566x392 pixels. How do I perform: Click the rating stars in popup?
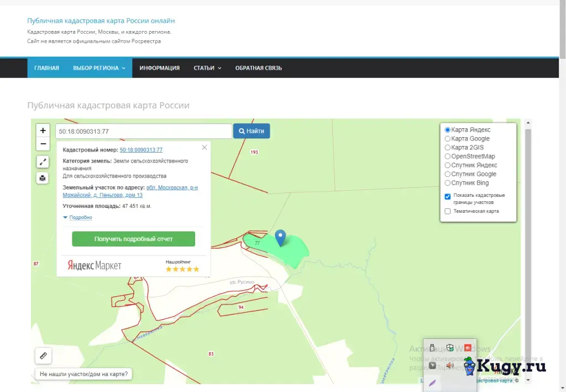tap(182, 269)
